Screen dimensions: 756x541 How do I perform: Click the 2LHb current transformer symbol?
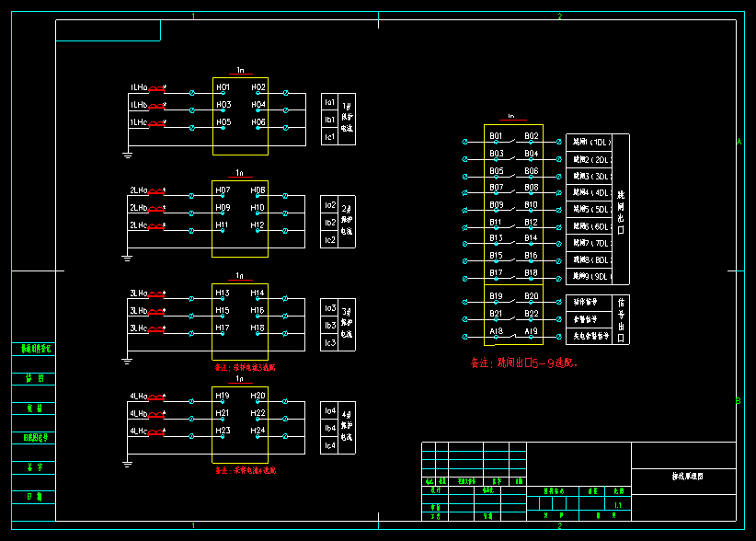157,209
